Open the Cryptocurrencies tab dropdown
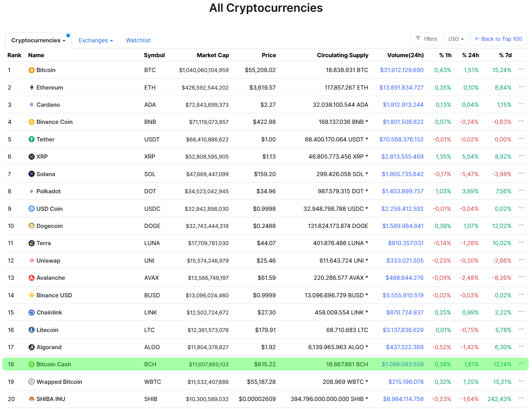Screen dimensions: 532x409 38,40
